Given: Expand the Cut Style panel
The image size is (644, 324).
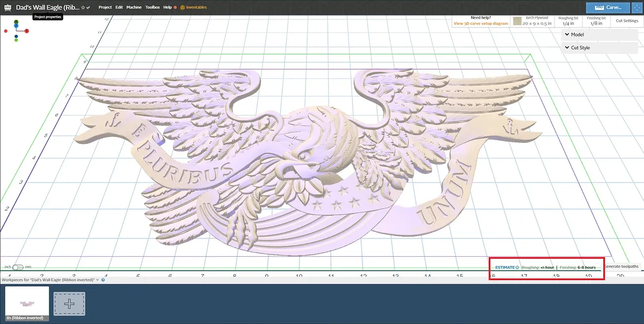Looking at the screenshot, I should (599, 48).
